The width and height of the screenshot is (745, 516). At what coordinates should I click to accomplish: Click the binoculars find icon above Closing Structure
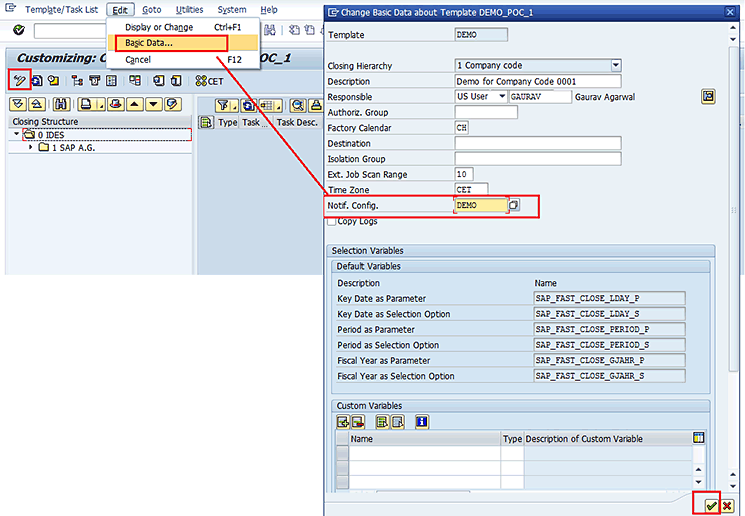coord(61,104)
